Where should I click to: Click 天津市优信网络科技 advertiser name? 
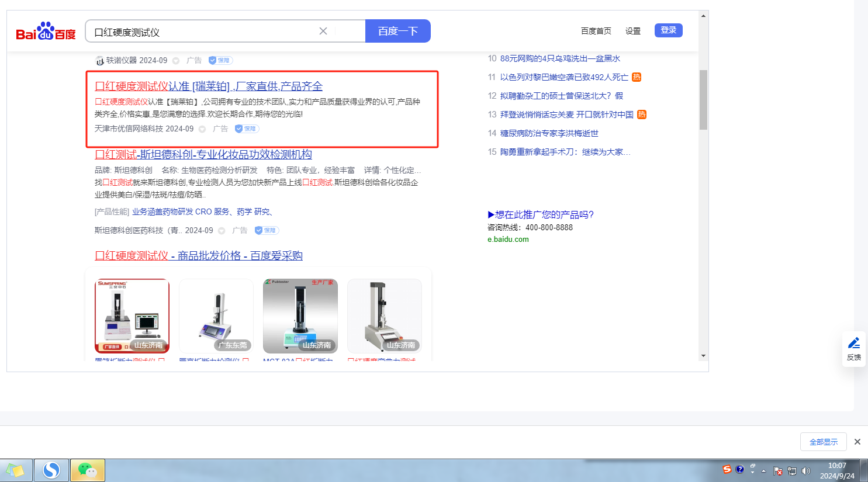coord(129,129)
